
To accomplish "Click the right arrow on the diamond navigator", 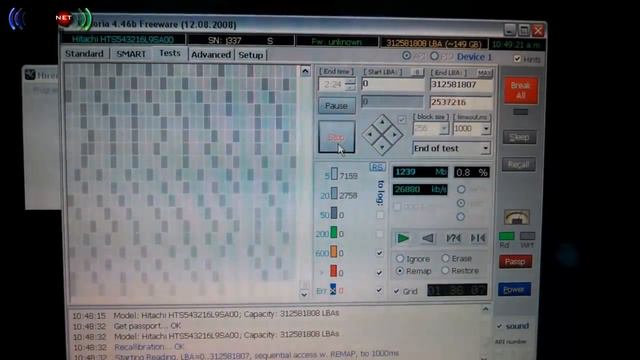I will tap(395, 134).
